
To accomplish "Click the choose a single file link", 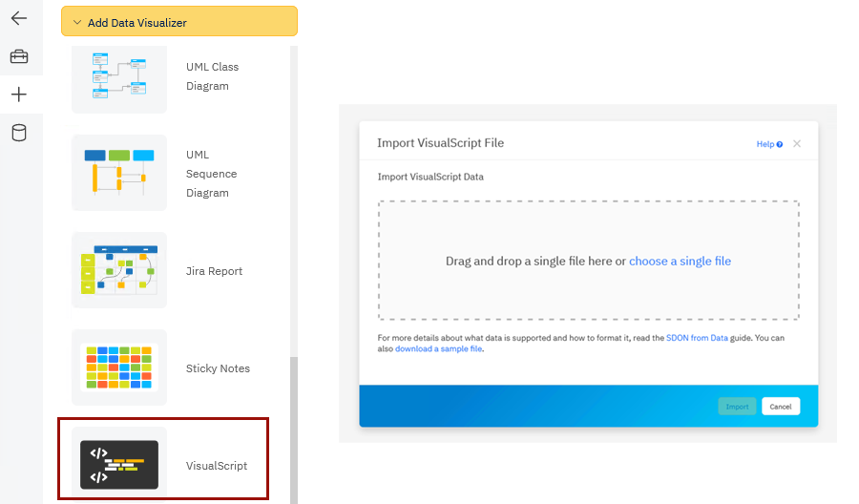I will (680, 261).
